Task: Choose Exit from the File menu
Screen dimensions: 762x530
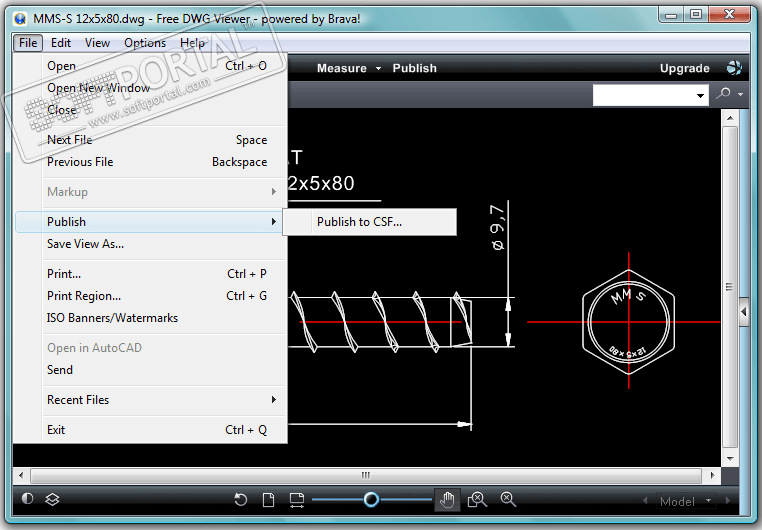Action: click(x=150, y=430)
